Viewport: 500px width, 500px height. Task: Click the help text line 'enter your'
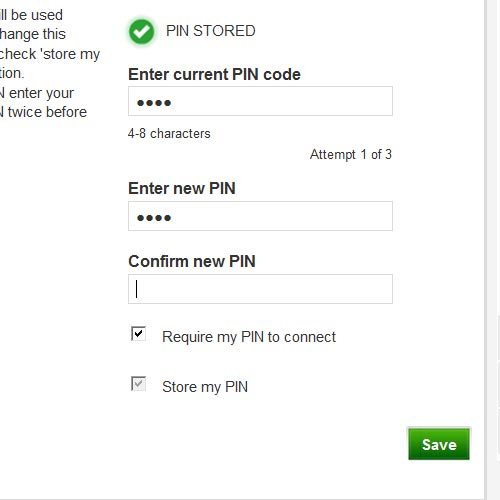tap(37, 93)
